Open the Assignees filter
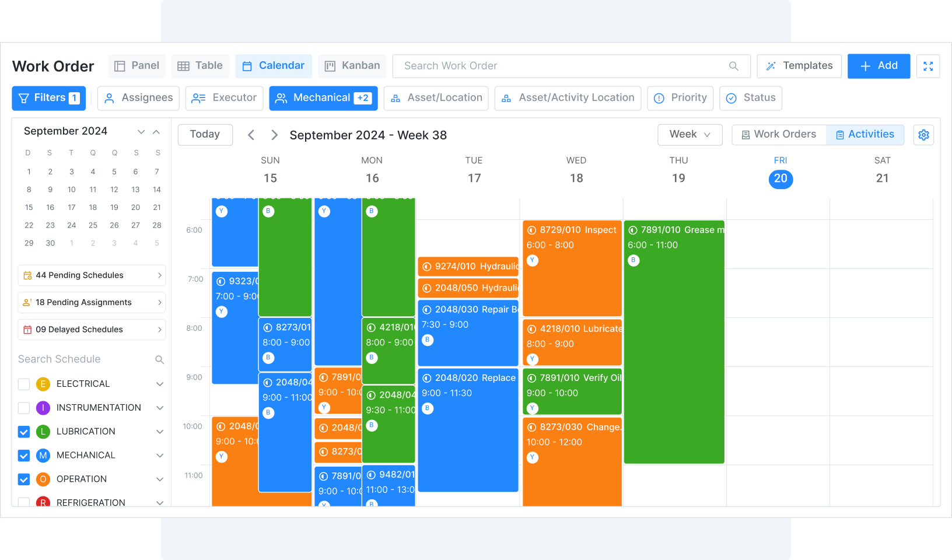Image resolution: width=952 pixels, height=560 pixels. 138,97
